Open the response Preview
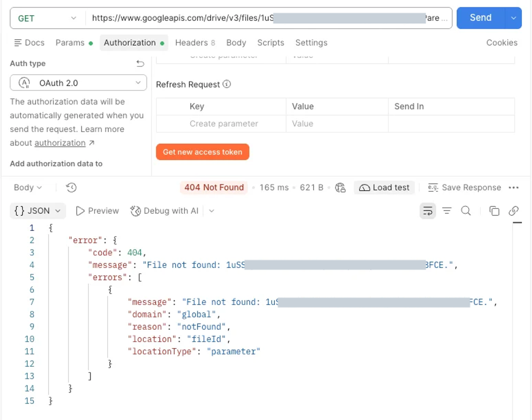 [98, 211]
